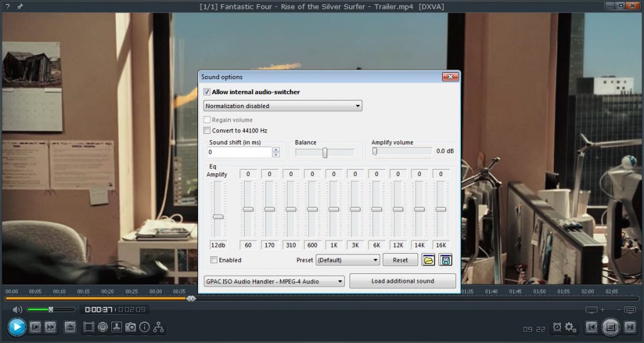644x343 pixels.
Task: Click the Amplify volume slider handle
Action: [375, 151]
